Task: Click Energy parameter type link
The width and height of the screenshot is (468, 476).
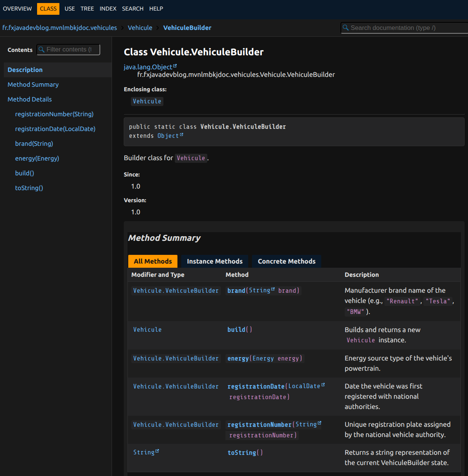Action: (263, 359)
